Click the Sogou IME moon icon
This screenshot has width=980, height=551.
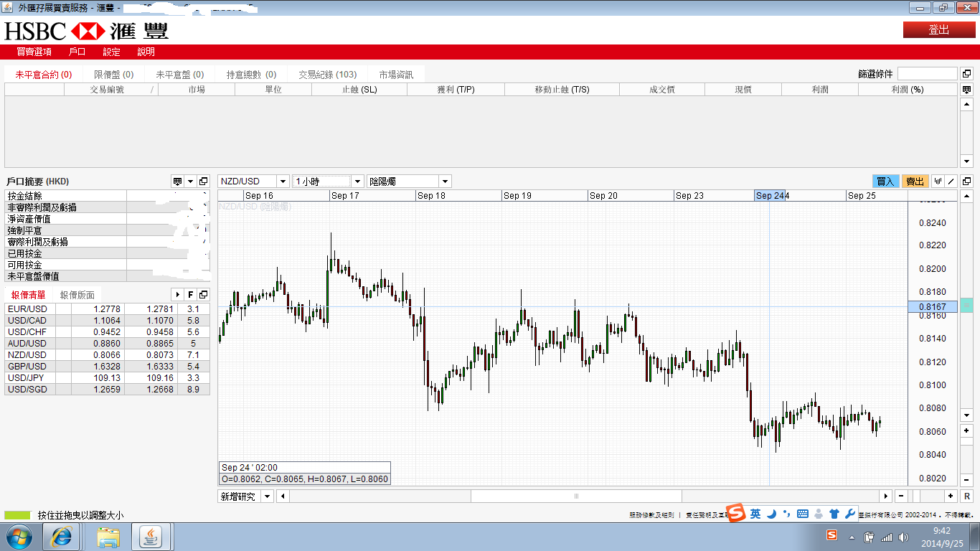[771, 514]
